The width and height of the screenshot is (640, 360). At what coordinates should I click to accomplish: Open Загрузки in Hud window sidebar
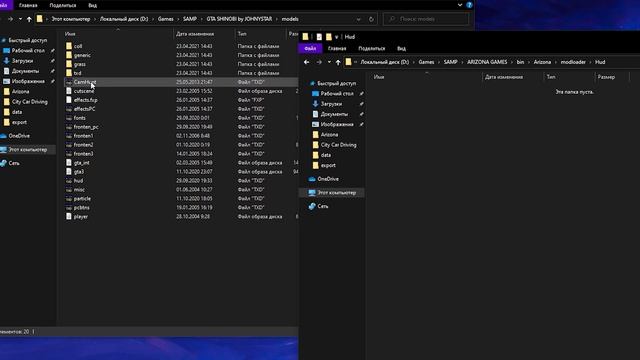(331, 104)
